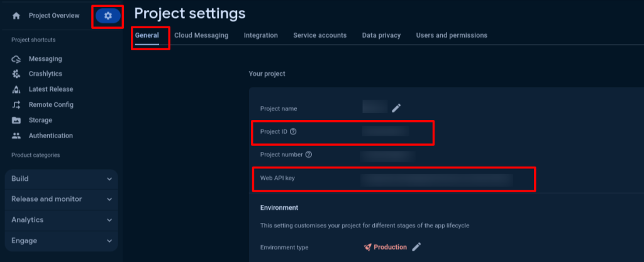Click the Project Overview home icon
The height and width of the screenshot is (262, 644).
(x=16, y=16)
